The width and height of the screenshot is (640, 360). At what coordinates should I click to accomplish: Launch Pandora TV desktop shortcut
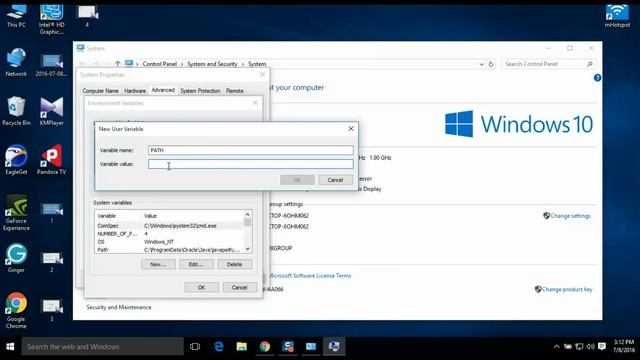(51, 160)
